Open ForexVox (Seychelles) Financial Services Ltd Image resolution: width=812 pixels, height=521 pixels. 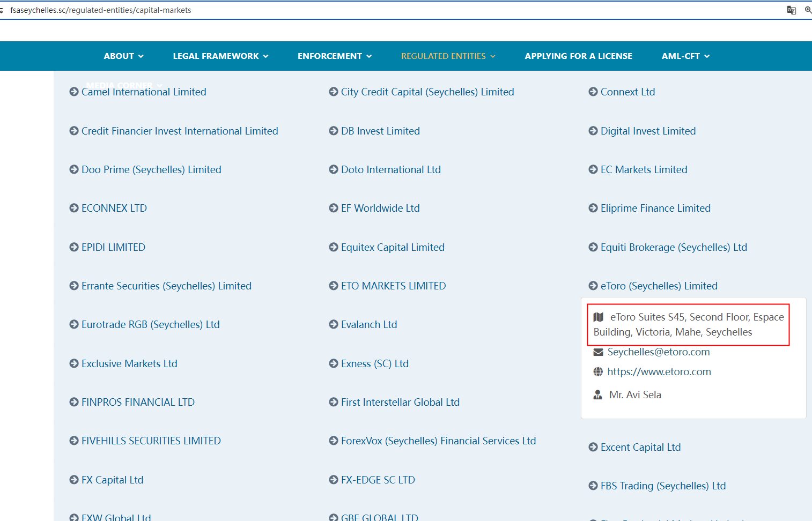coord(439,441)
